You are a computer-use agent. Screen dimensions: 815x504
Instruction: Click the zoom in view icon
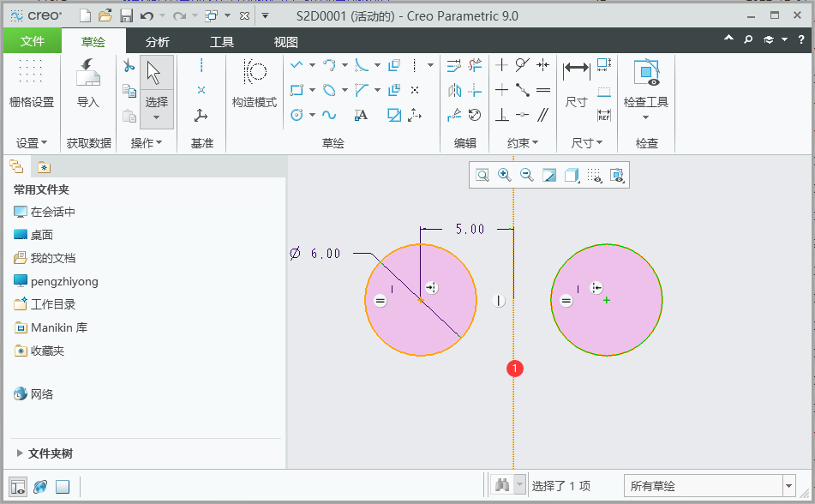[504, 175]
